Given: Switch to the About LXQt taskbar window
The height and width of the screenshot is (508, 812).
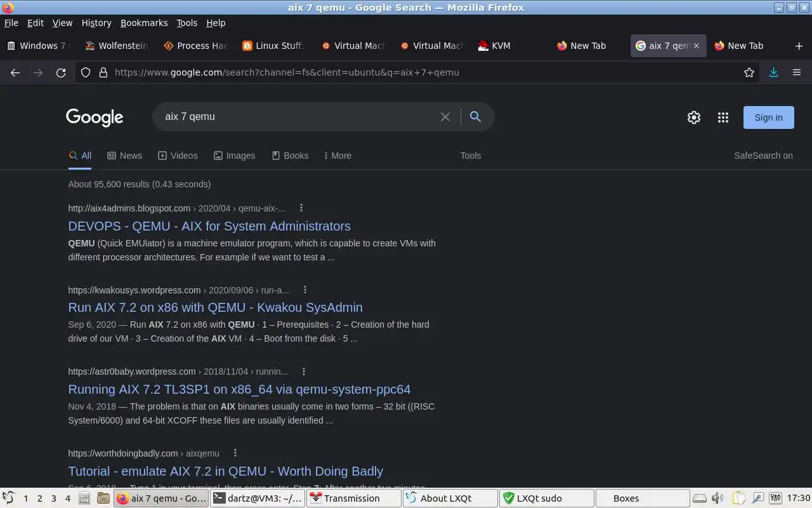Looking at the screenshot, I should click(x=450, y=498).
